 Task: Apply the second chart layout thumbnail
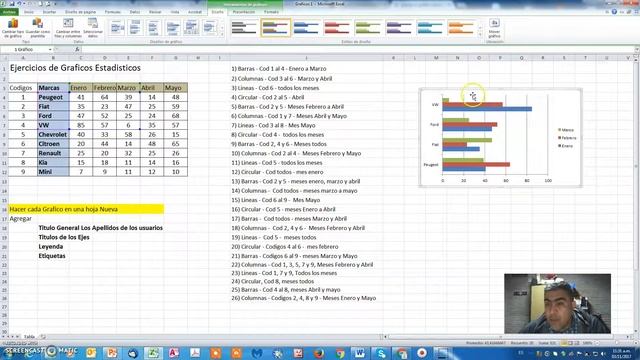coord(135,28)
